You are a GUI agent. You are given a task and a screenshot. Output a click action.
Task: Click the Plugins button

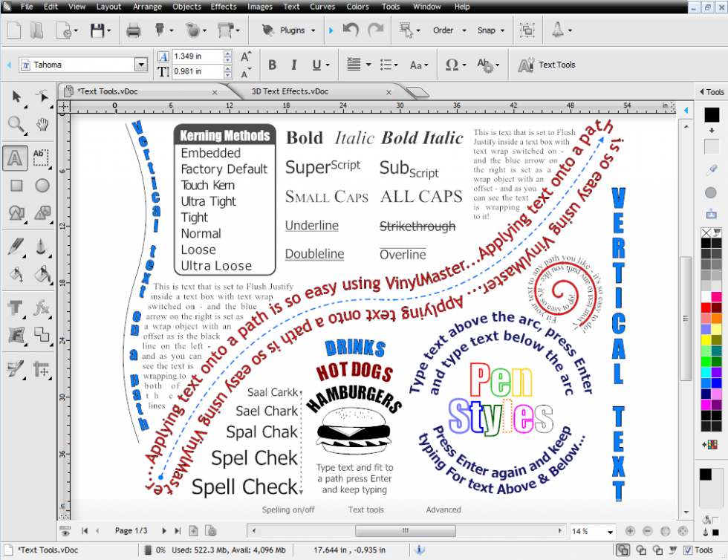285,30
